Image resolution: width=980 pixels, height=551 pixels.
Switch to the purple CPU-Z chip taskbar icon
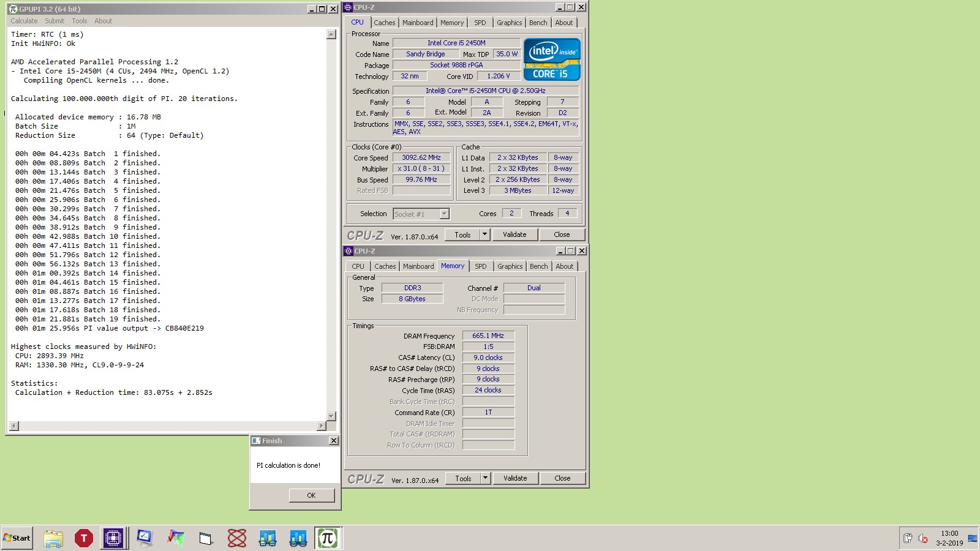tap(113, 538)
